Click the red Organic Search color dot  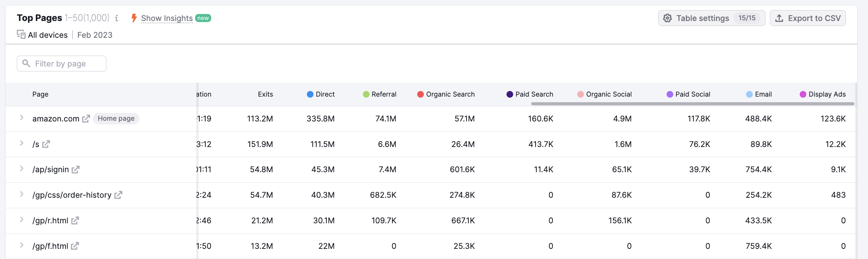coord(420,94)
